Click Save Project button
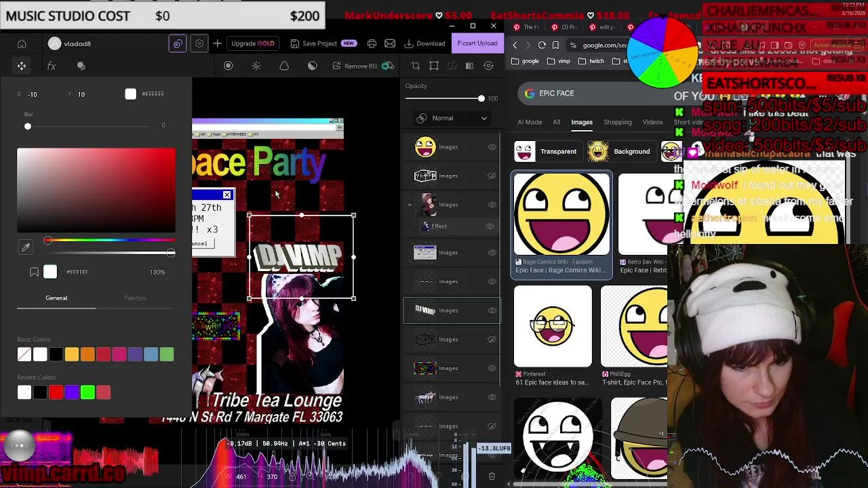Viewport: 868px width, 488px height. 323,43
